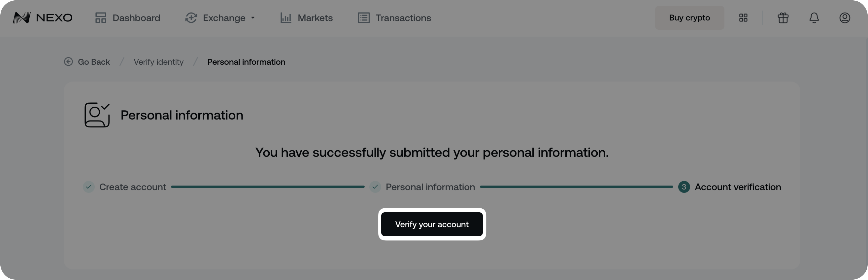Click the Create account completed checkmark
The image size is (868, 280).
coord(89,187)
